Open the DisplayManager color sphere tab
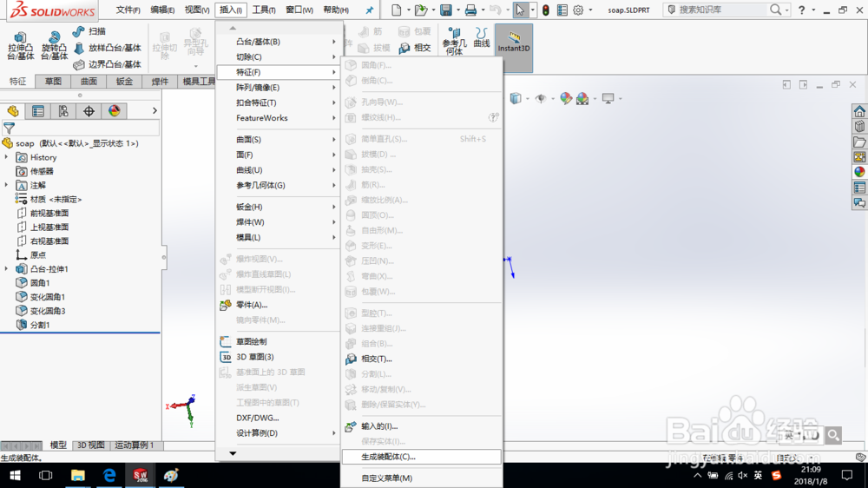This screenshot has width=868, height=488. coord(114,111)
